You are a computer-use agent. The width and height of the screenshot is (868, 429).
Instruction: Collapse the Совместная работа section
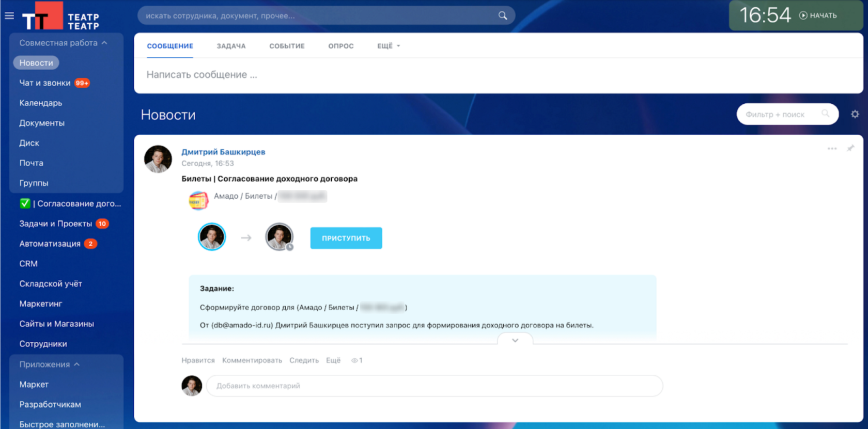pos(63,43)
